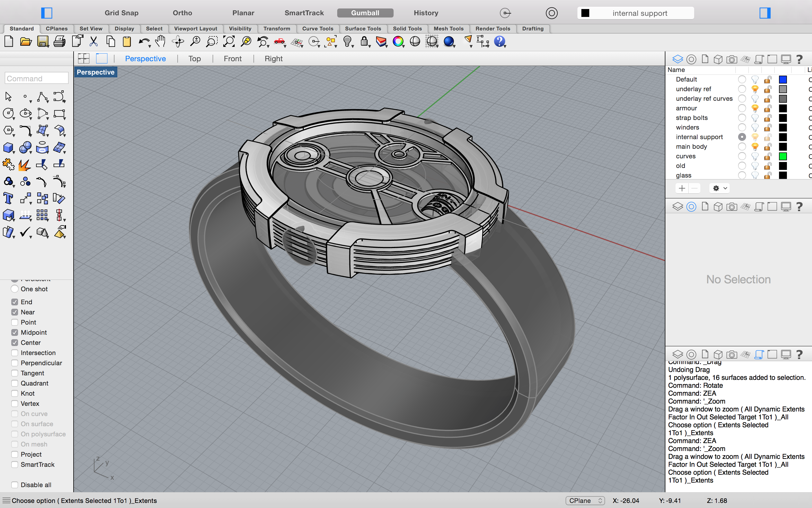Click the Help question mark icon
812x508 pixels.
coord(499,42)
